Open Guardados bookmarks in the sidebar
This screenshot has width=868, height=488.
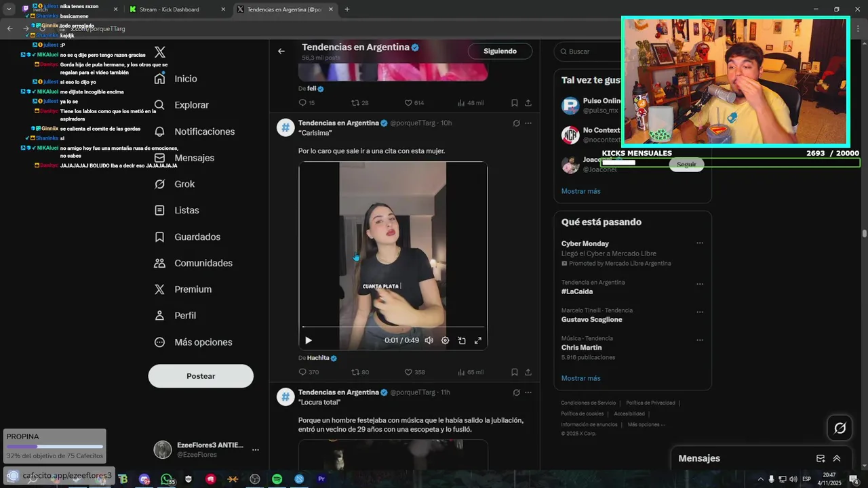click(187, 237)
